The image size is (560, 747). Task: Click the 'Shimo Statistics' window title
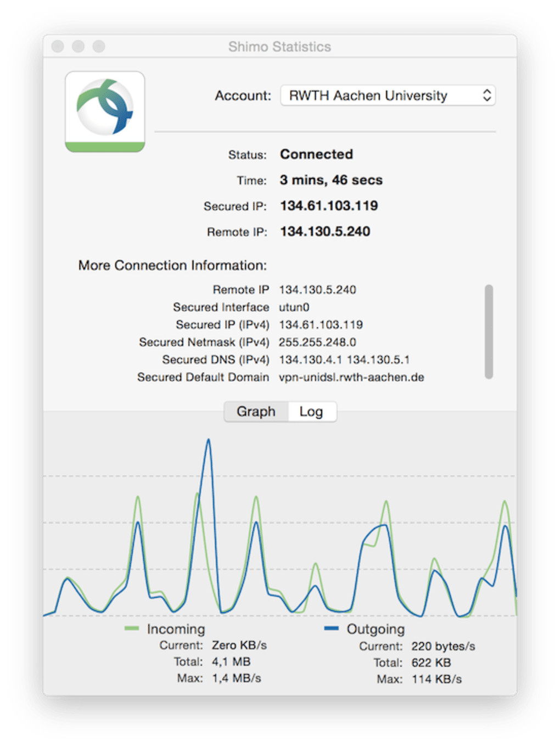click(279, 47)
